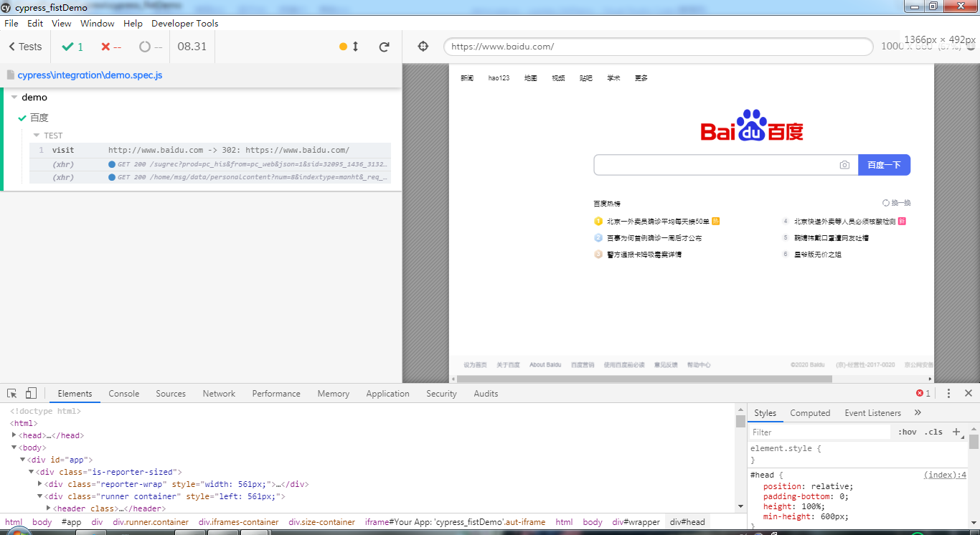Click the camera icon in Baidu search box
980x535 pixels.
[844, 165]
